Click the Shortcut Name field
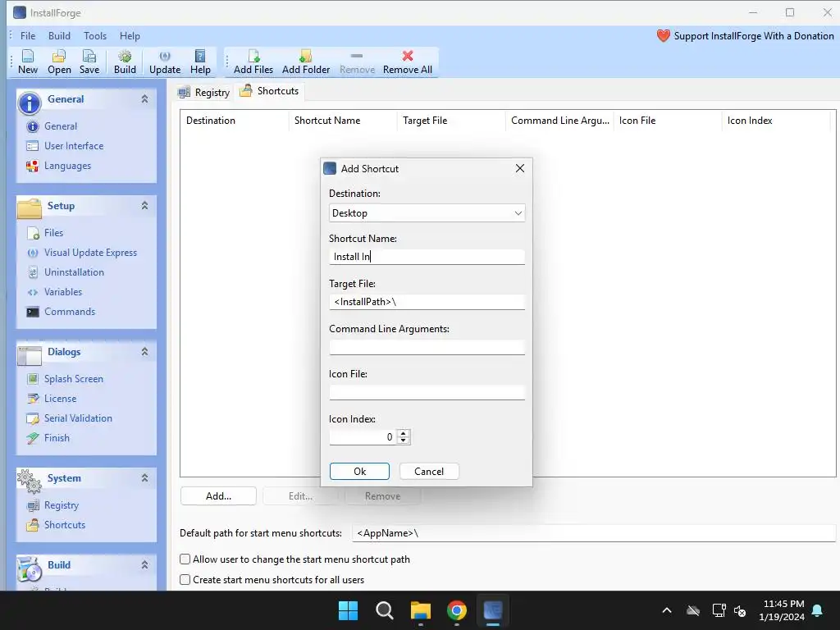840x630 pixels. pos(427,257)
